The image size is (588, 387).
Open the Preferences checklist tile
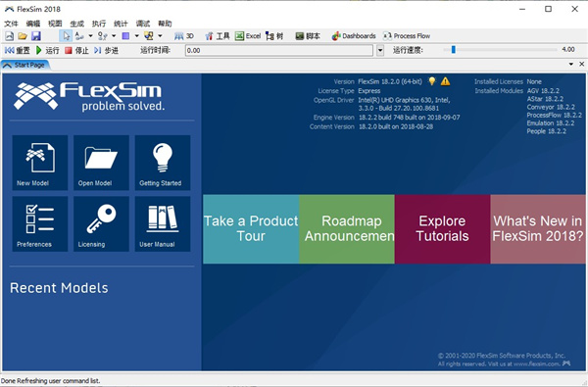click(x=40, y=224)
